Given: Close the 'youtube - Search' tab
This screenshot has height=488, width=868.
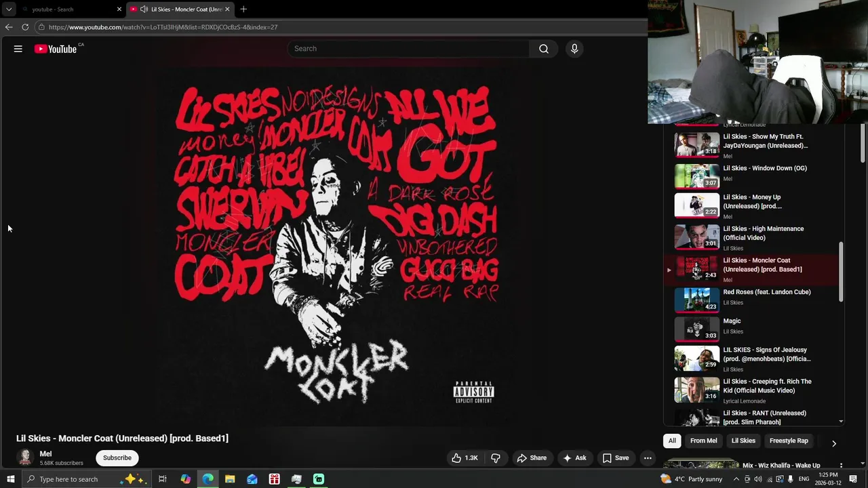Looking at the screenshot, I should click(119, 9).
